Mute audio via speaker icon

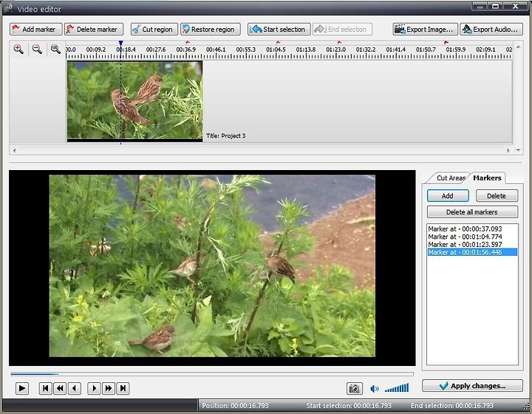[x=374, y=389]
